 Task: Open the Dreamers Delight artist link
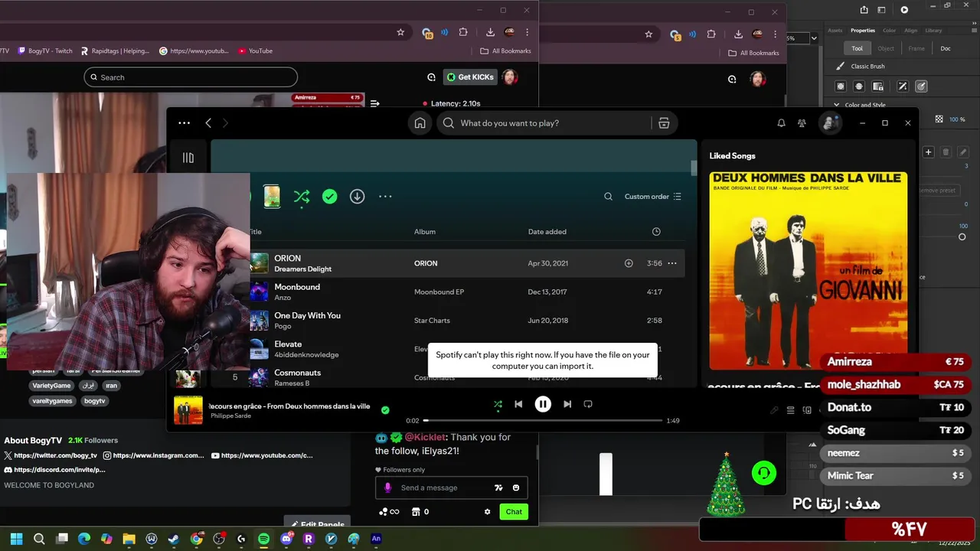pyautogui.click(x=303, y=269)
